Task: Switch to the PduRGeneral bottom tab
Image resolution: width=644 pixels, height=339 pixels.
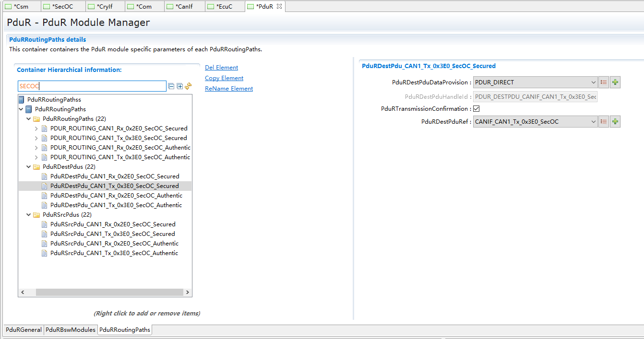Action: [24, 330]
